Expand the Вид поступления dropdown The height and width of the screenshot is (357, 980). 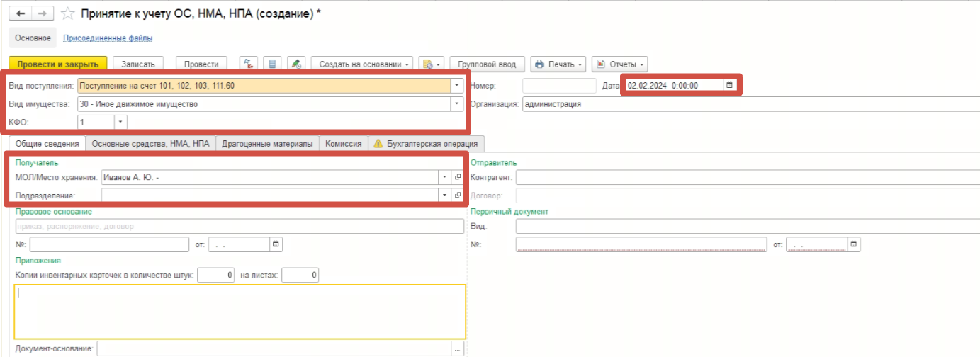pyautogui.click(x=456, y=86)
